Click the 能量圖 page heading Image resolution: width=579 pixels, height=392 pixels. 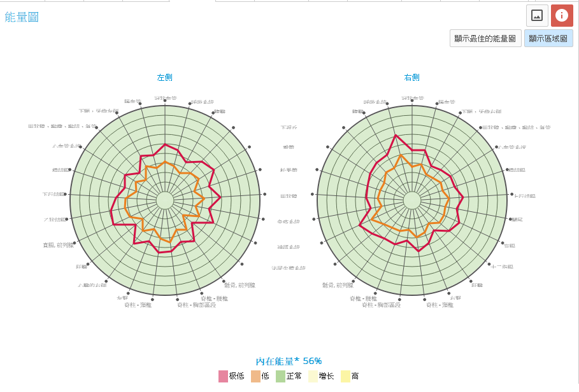22,17
